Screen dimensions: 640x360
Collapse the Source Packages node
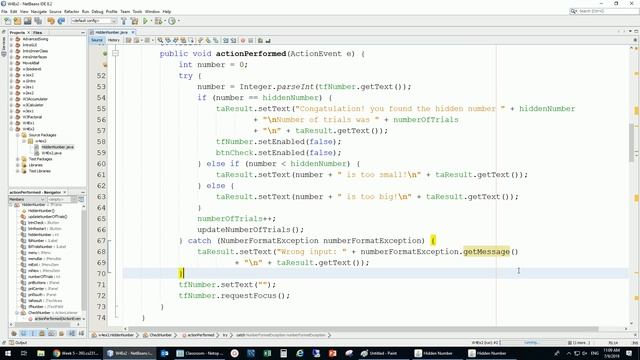click(18, 135)
